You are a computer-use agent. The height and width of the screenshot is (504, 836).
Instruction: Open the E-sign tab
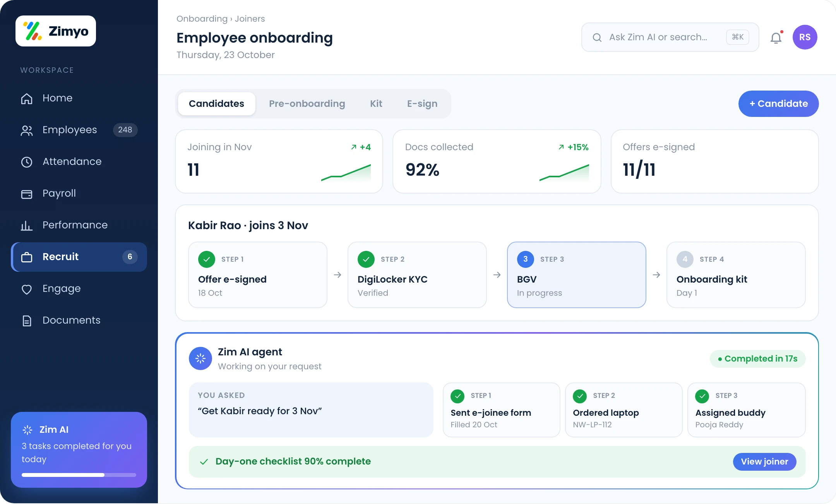coord(422,104)
